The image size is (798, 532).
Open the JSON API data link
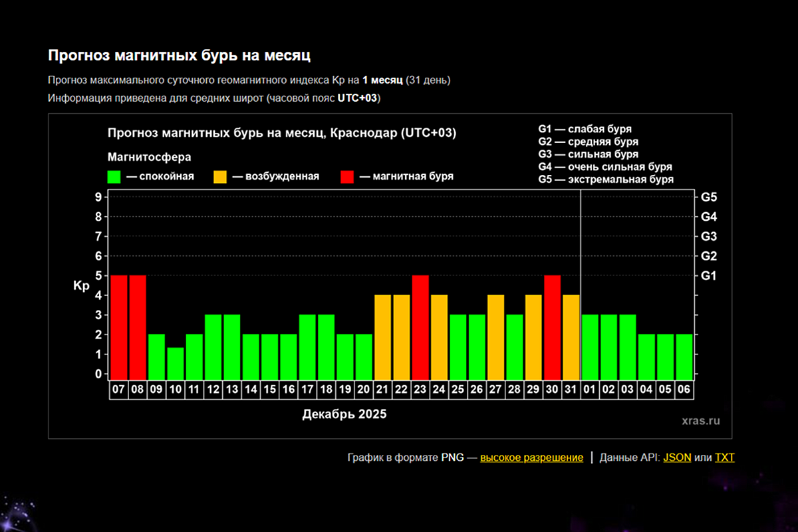[677, 458]
